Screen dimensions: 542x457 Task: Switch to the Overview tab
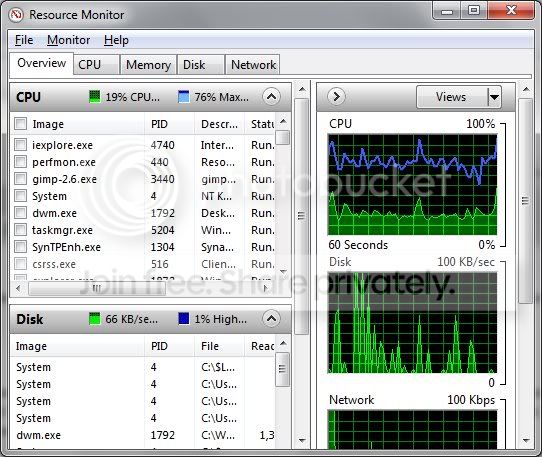[x=41, y=63]
